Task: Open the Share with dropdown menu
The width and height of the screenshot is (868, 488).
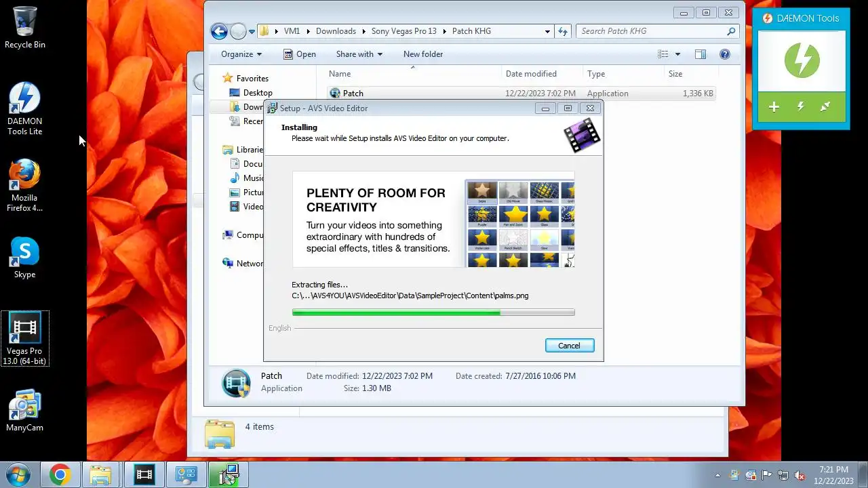Action: 359,54
